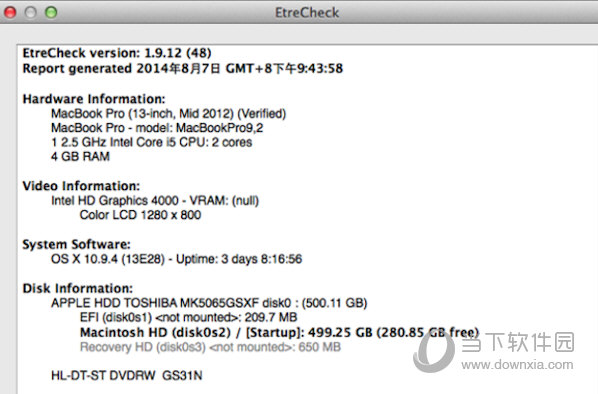Close the EtreCheck window with red button
The image size is (598, 394).
(10, 13)
